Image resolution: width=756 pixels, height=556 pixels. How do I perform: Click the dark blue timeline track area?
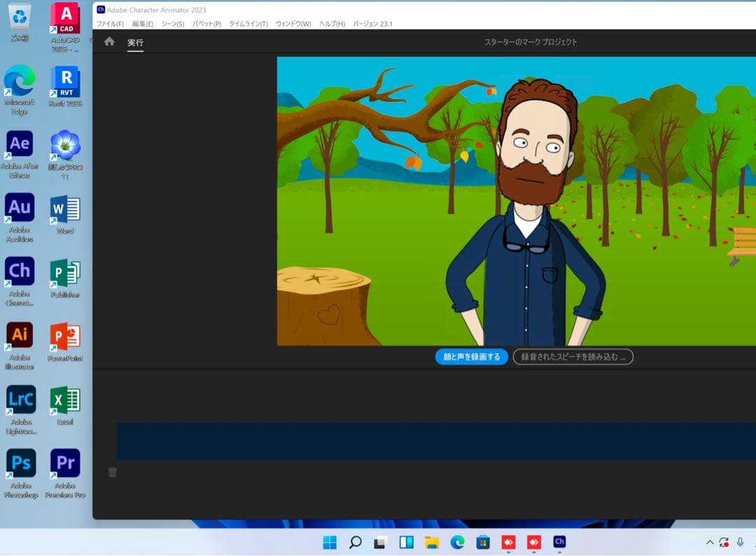pos(434,441)
